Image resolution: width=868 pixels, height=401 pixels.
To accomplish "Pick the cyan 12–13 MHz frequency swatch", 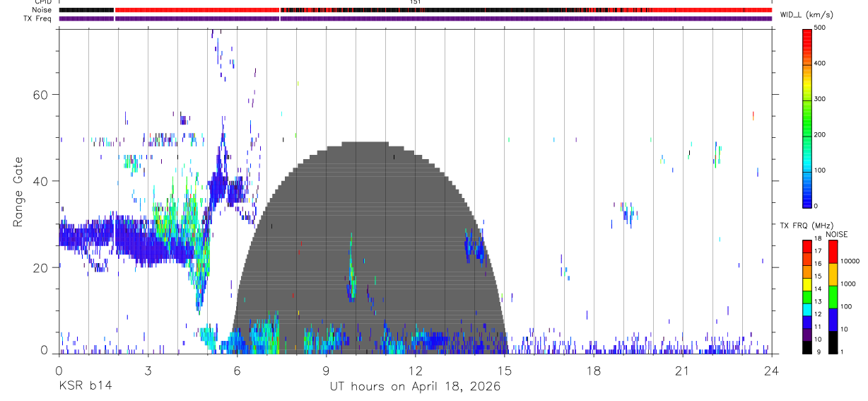I will (807, 309).
